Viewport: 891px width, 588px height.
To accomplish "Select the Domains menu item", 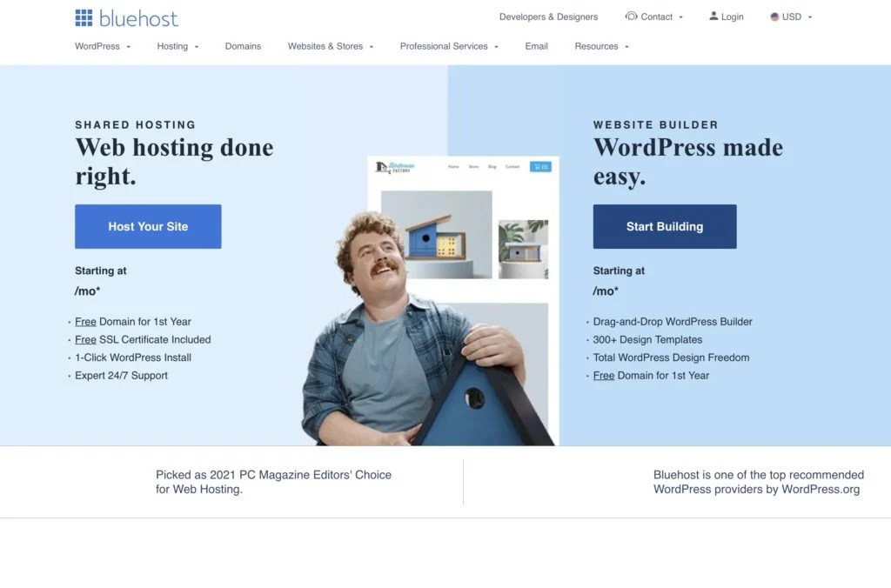I will point(243,46).
